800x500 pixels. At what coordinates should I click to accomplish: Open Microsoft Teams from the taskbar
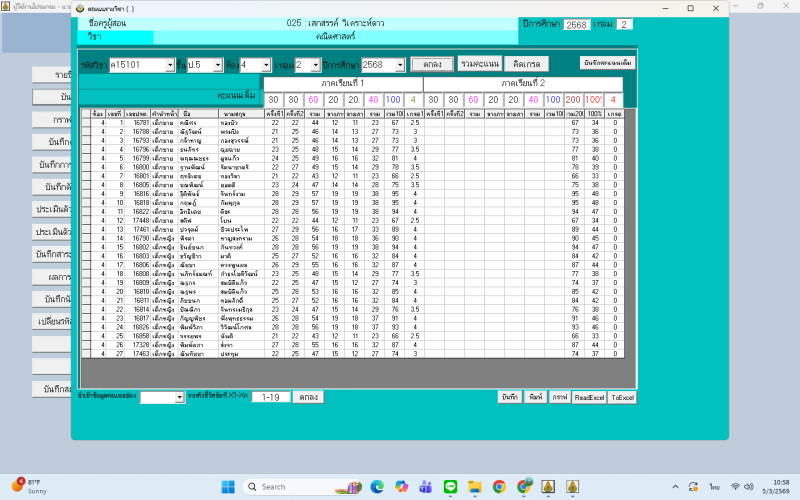(425, 487)
